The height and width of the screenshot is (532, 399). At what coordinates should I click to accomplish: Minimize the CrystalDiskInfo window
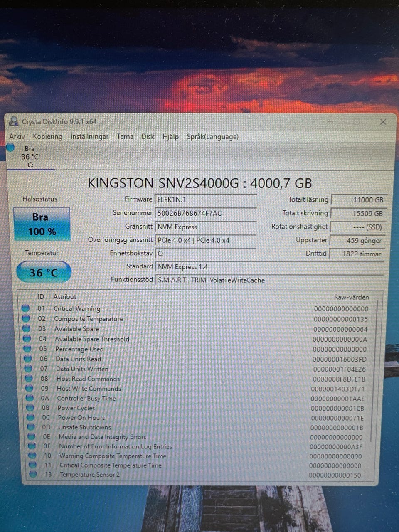(x=330, y=122)
